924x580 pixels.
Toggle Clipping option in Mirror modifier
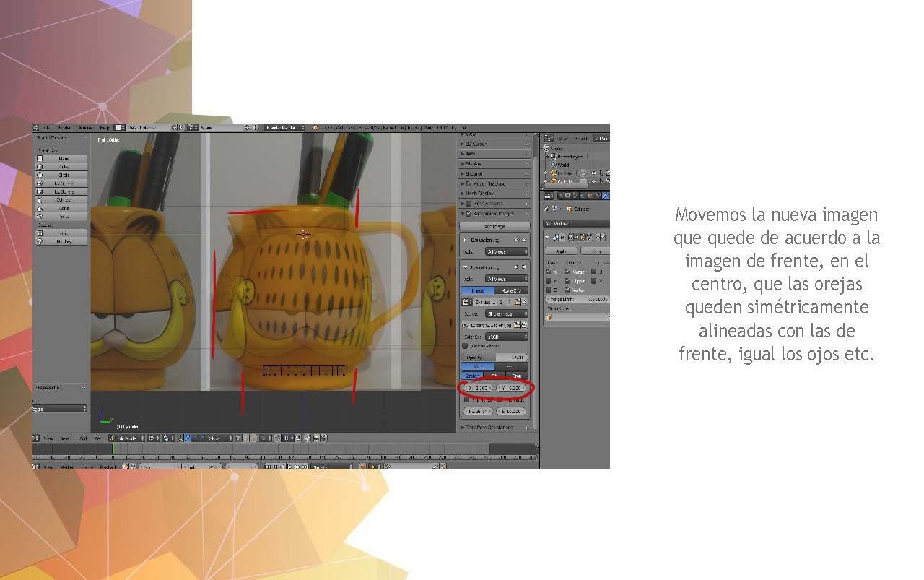pyautogui.click(x=567, y=280)
